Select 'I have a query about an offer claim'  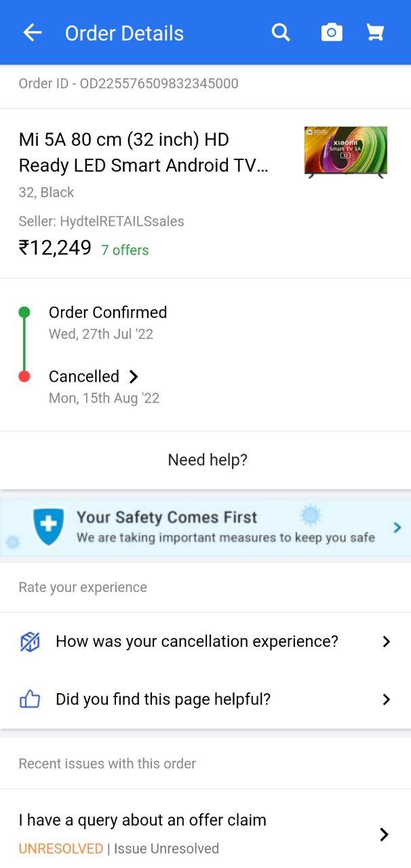142,821
